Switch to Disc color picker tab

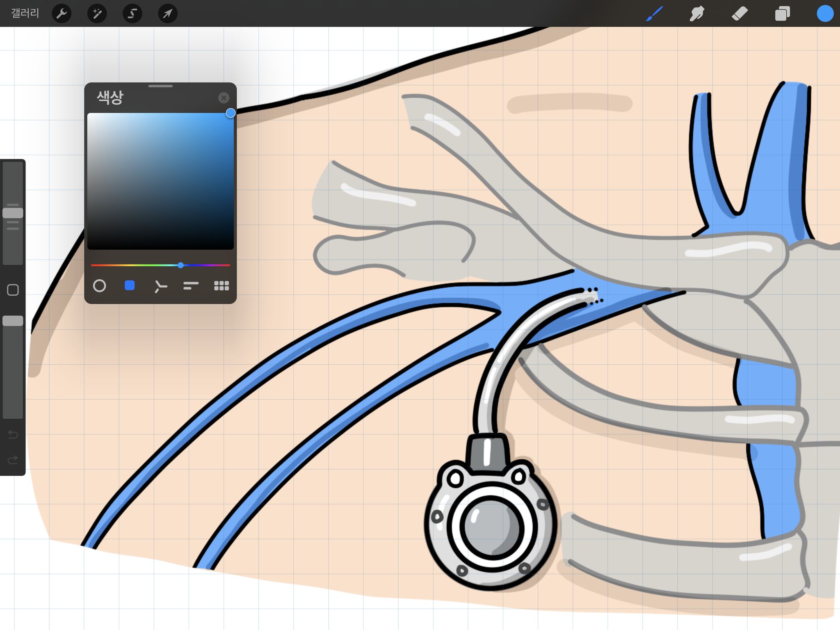99,286
